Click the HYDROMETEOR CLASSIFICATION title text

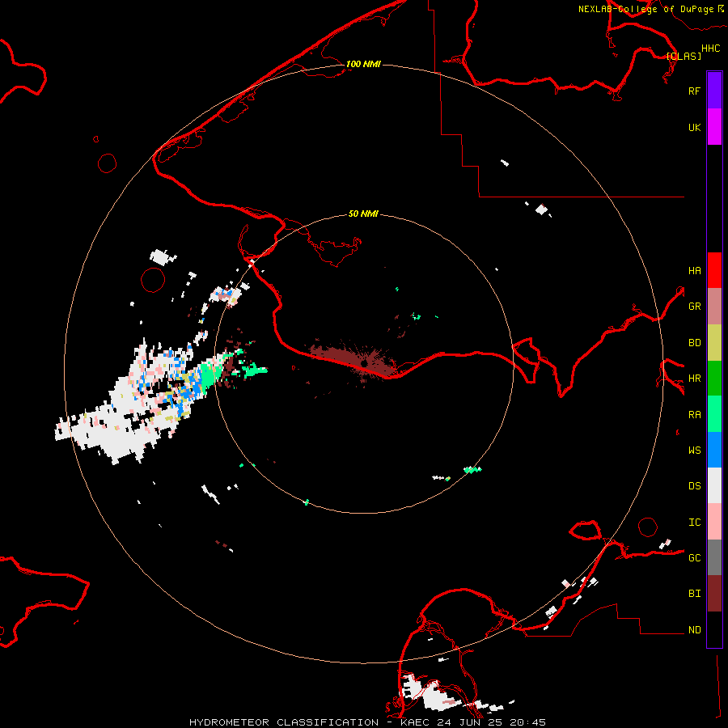click(x=284, y=722)
